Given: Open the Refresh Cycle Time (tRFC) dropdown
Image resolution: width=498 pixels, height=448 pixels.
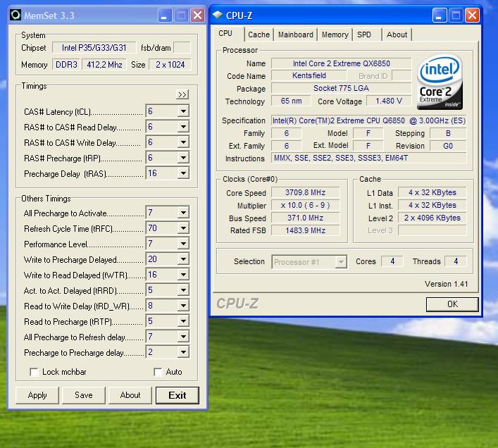Looking at the screenshot, I should click(x=183, y=228).
